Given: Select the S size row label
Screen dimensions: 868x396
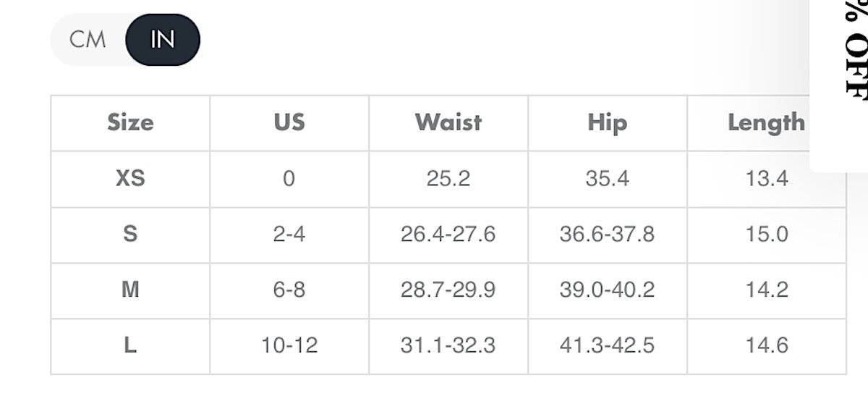Looking at the screenshot, I should 130,235.
